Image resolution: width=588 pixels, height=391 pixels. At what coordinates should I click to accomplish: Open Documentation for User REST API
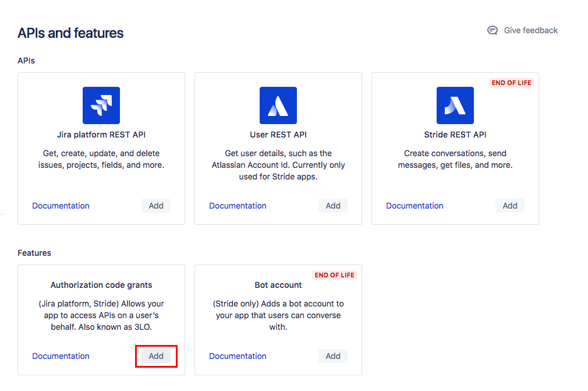pos(238,206)
